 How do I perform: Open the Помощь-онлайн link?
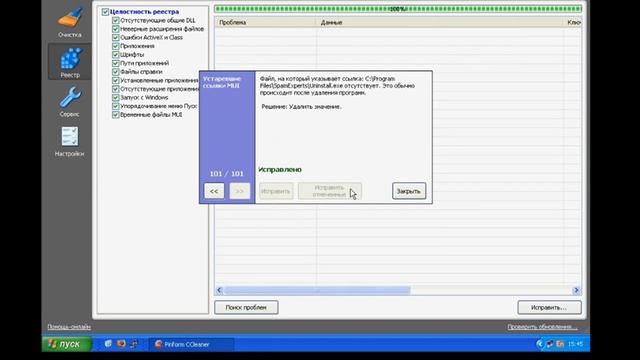(x=69, y=327)
